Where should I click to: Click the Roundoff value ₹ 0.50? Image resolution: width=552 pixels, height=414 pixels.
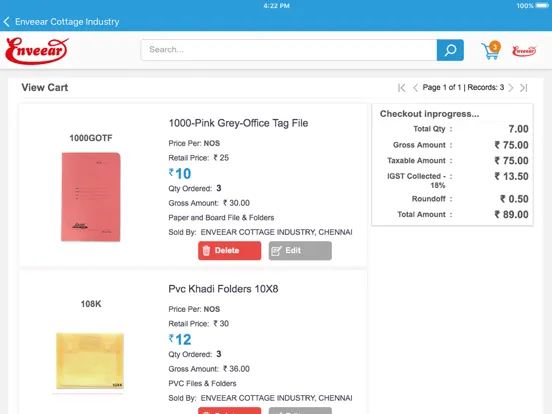[514, 199]
